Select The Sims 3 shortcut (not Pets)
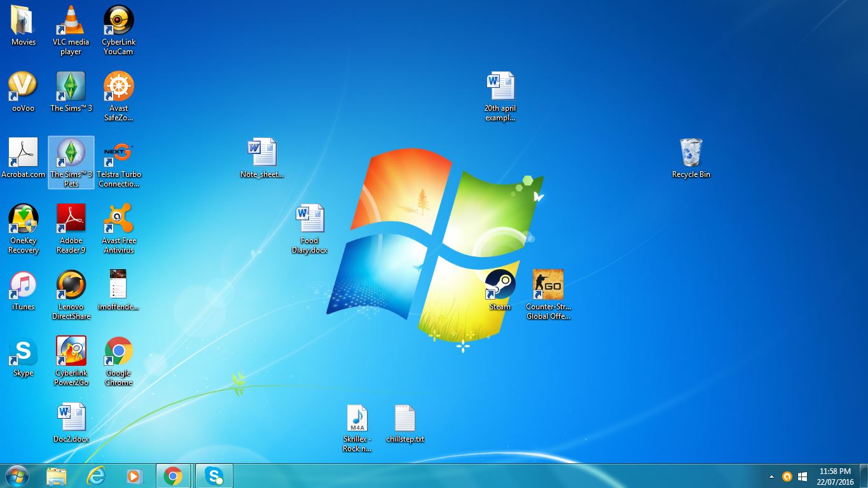This screenshot has width=868, height=488. coord(71,92)
